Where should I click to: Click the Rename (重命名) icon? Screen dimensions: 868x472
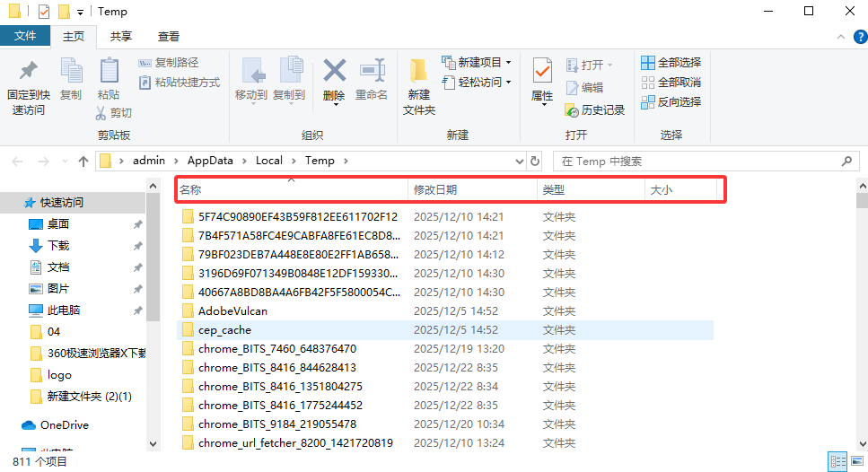click(x=372, y=71)
